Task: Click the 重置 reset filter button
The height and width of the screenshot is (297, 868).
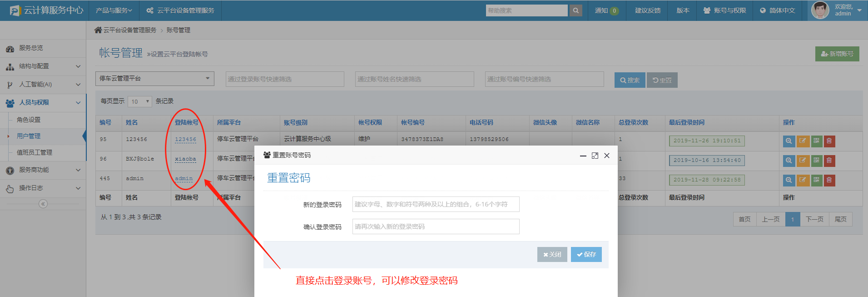Action: pyautogui.click(x=662, y=80)
